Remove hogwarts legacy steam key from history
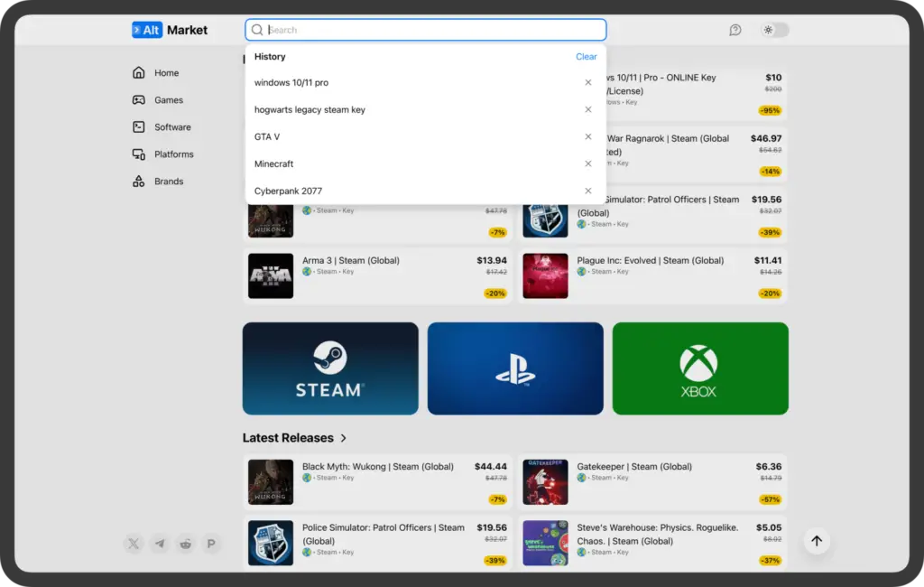 click(x=588, y=110)
